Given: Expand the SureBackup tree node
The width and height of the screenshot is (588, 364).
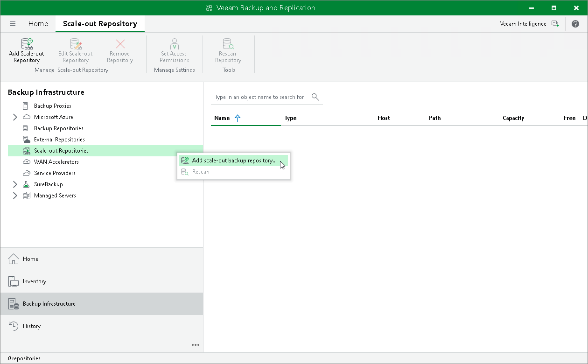Looking at the screenshot, I should (15, 184).
